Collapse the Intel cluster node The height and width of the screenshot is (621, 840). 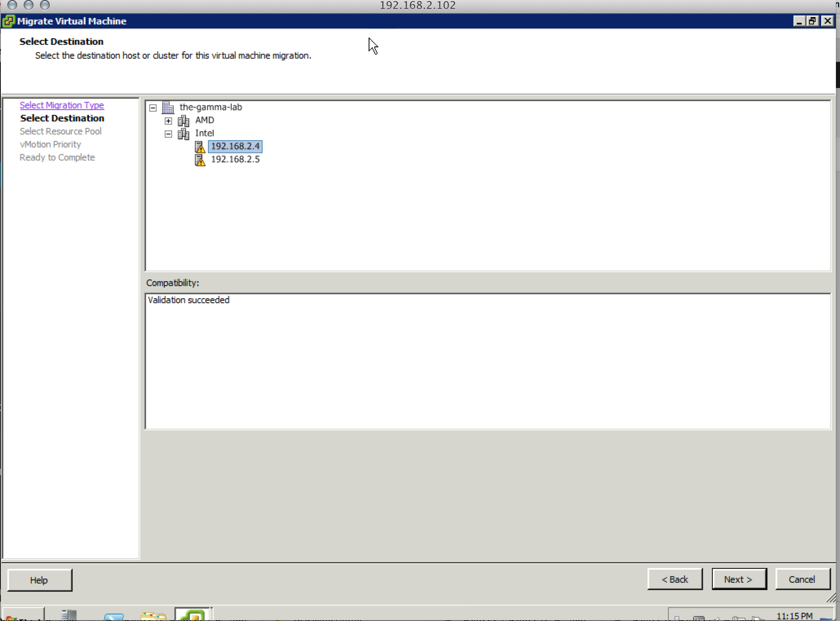tap(168, 134)
